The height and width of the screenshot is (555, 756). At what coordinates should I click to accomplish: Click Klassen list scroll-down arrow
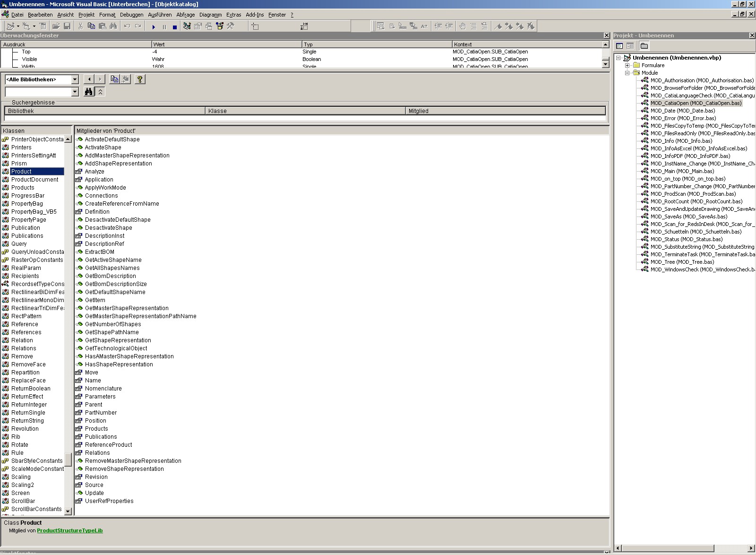[x=68, y=511]
